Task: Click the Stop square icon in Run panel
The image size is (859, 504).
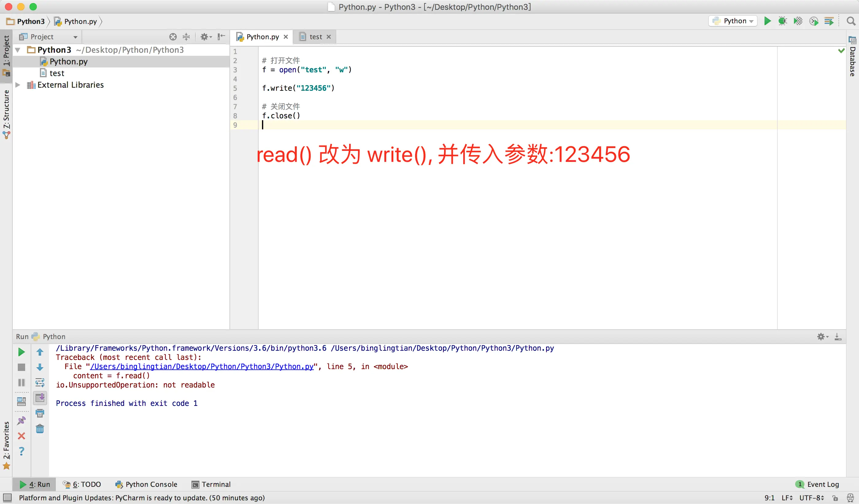Action: click(21, 367)
